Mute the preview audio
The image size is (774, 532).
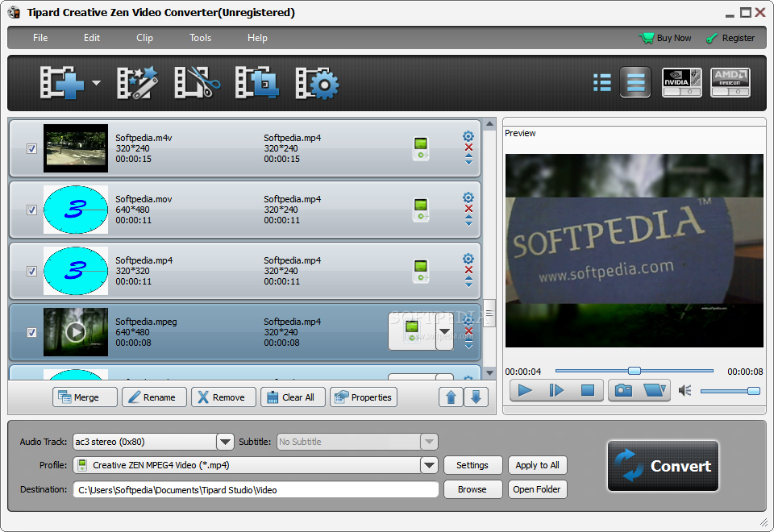(x=685, y=391)
